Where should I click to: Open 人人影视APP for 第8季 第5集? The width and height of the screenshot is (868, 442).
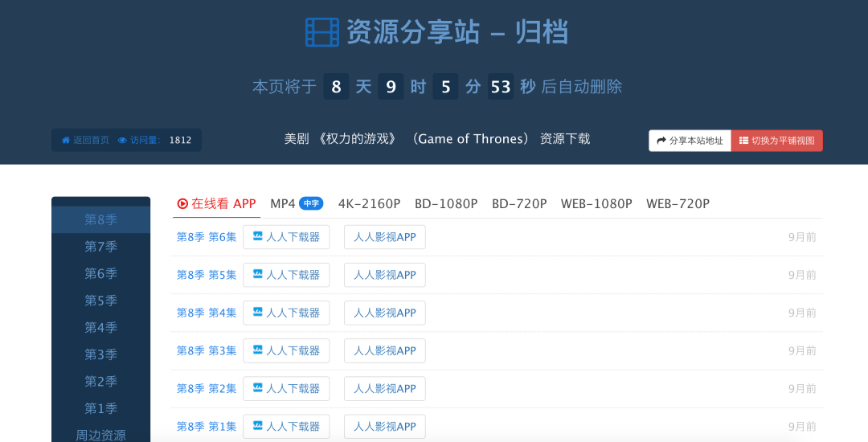(385, 275)
